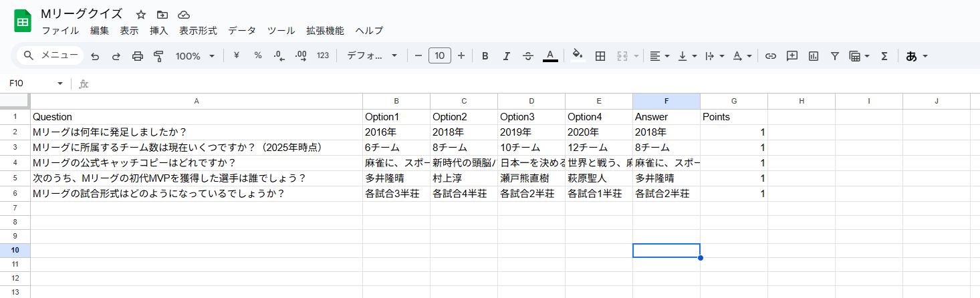Open the ヘルプ menu
Viewport: 980px width, 298px height.
[369, 31]
